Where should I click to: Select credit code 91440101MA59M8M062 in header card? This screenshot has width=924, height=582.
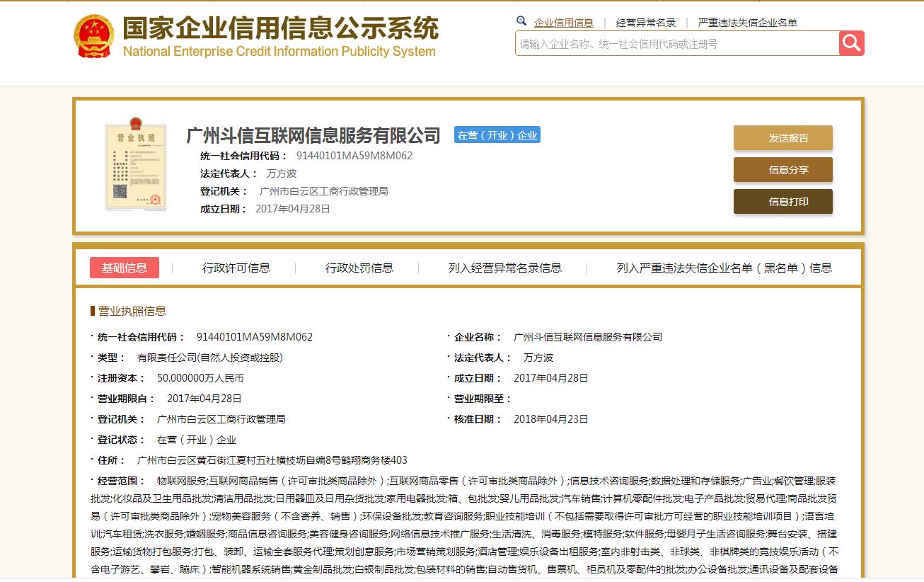[x=354, y=156]
